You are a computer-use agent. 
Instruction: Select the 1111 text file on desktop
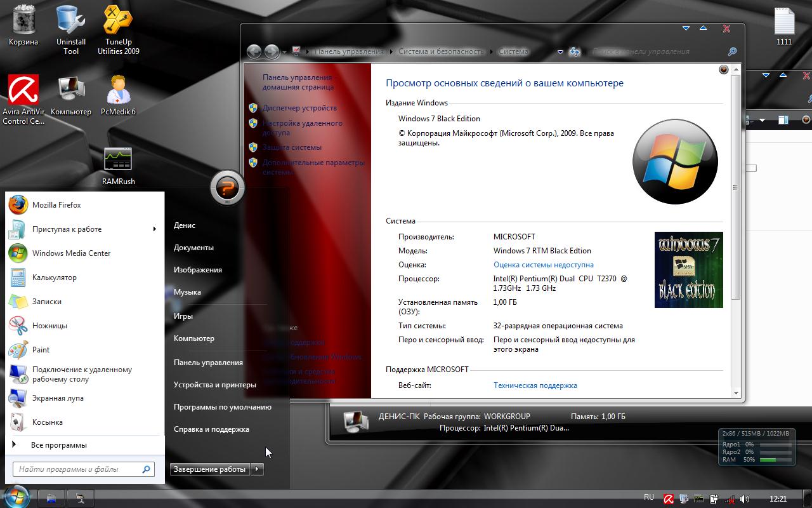[784, 25]
